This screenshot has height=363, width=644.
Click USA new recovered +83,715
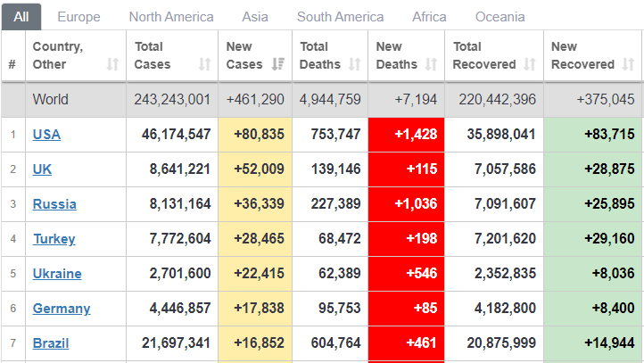tap(609, 135)
